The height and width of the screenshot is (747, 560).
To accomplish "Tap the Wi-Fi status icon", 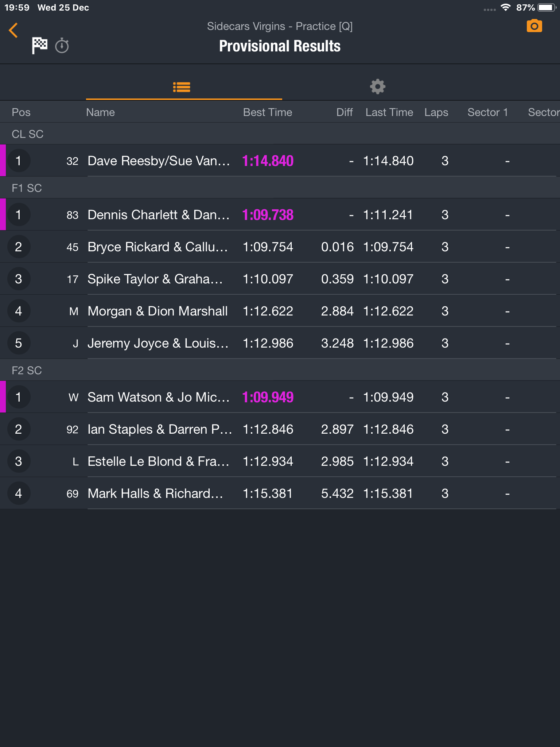I will [x=505, y=8].
